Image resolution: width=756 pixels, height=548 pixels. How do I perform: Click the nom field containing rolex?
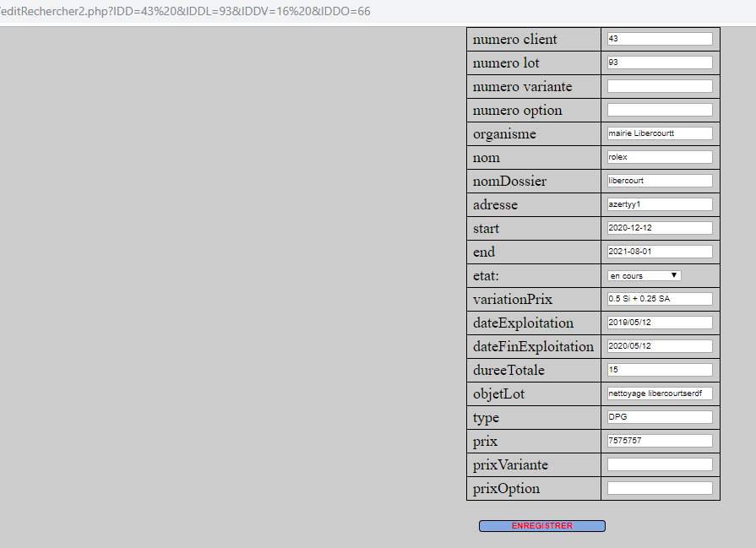click(x=659, y=156)
